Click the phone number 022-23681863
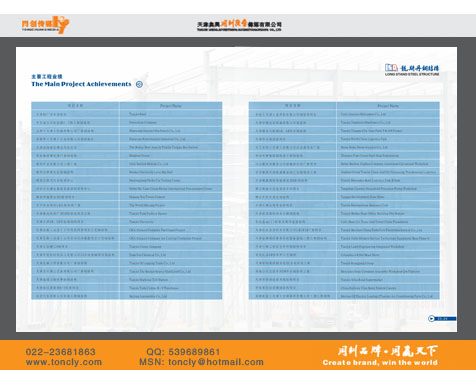This screenshot has height=370, width=476. [61, 352]
